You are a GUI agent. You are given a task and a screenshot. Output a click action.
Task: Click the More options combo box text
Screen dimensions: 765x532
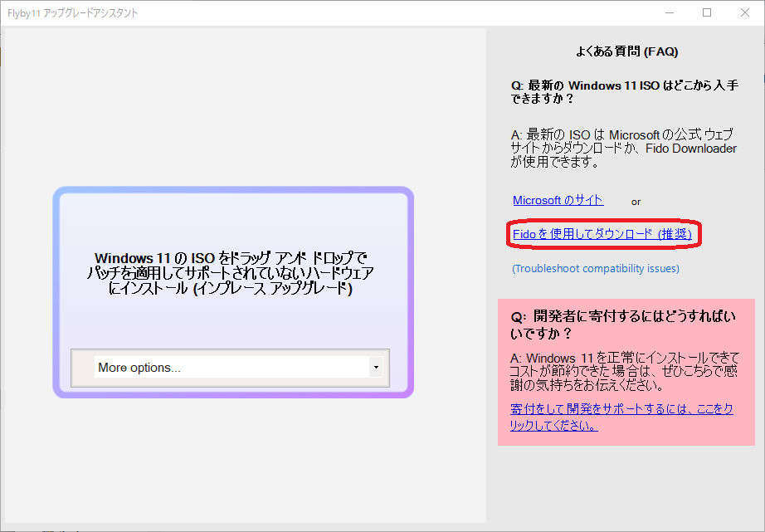coord(139,368)
